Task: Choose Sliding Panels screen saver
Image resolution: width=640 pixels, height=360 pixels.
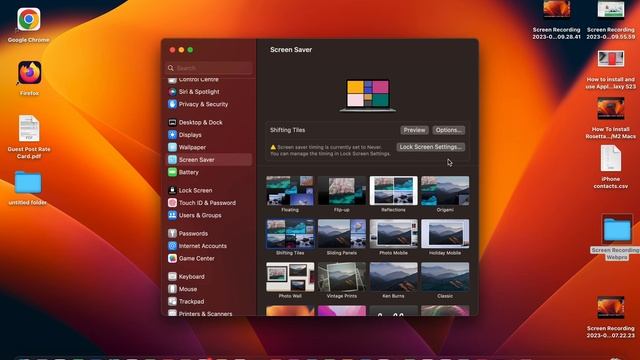Action: click(342, 234)
